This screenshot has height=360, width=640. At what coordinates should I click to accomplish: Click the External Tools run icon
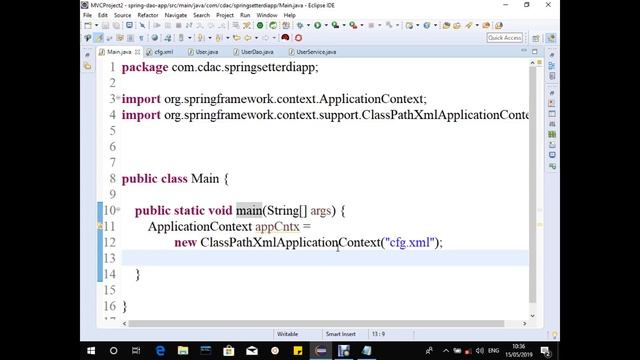pos(353,25)
